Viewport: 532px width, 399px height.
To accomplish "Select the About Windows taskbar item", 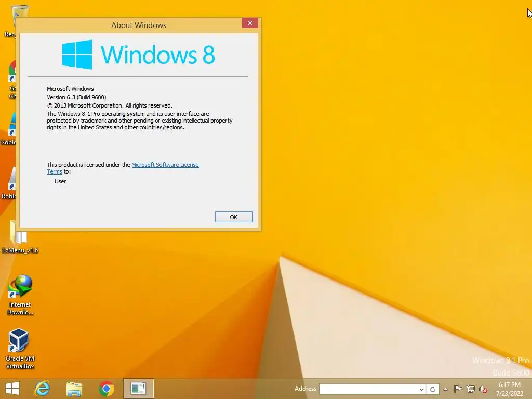I will 138,389.
